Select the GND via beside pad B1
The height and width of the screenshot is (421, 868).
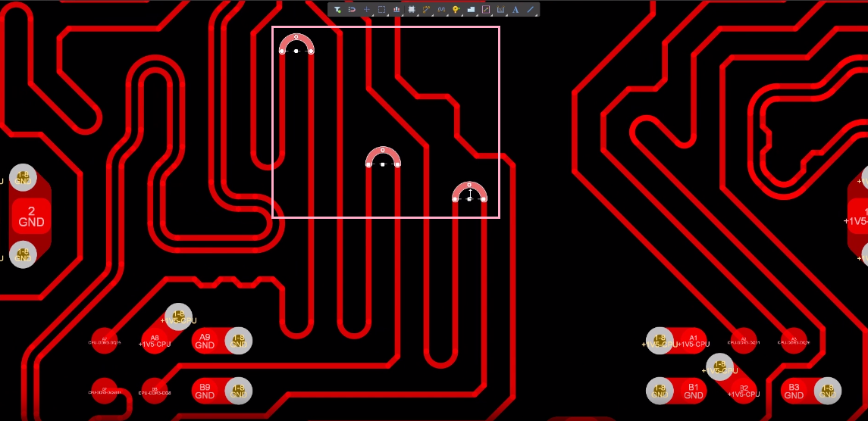(660, 391)
